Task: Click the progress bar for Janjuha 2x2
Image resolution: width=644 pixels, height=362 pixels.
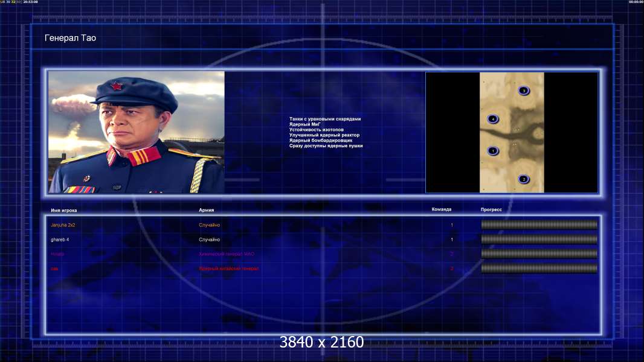Action: (x=539, y=224)
